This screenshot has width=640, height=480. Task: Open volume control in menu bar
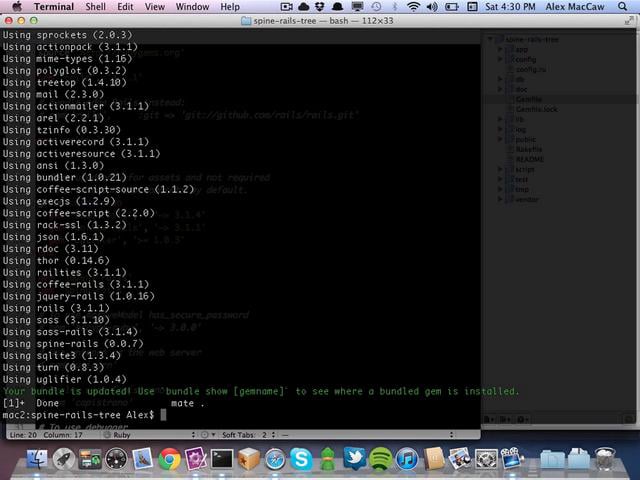(432, 7)
